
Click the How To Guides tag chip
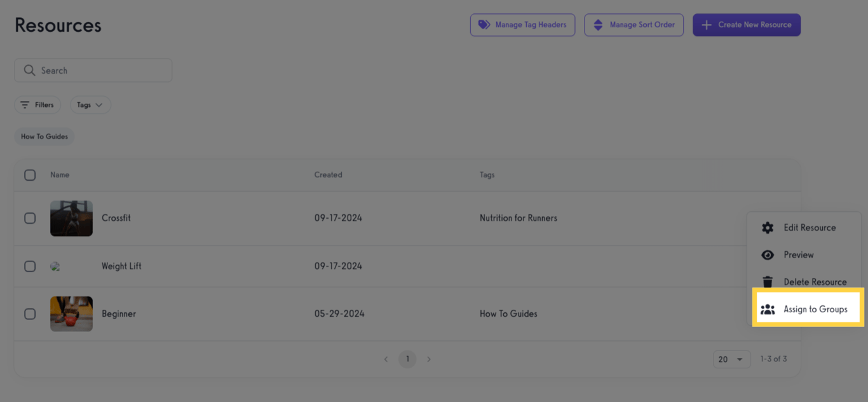[44, 136]
